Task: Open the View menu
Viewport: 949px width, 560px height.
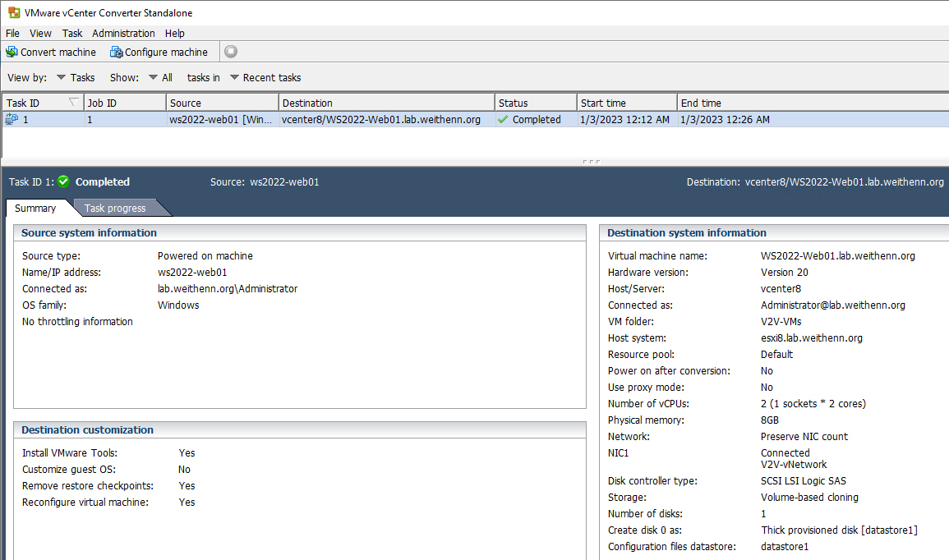Action: coord(40,34)
